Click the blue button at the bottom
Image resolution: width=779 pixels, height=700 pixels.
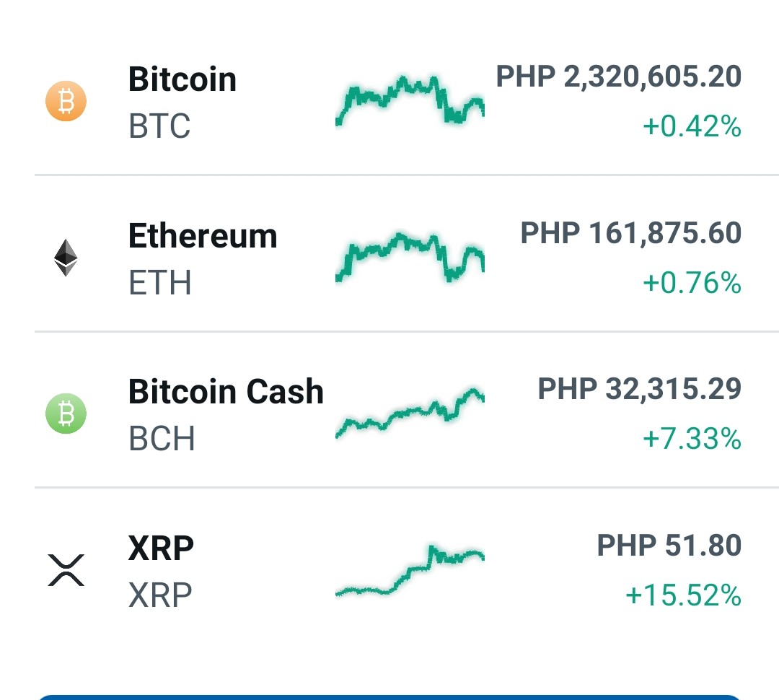[389, 697]
